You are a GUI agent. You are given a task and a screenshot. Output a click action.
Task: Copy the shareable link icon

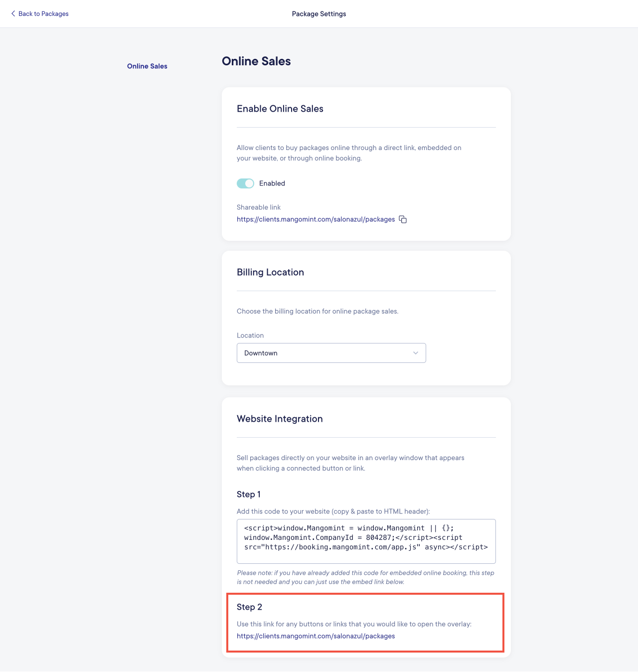pyautogui.click(x=403, y=219)
